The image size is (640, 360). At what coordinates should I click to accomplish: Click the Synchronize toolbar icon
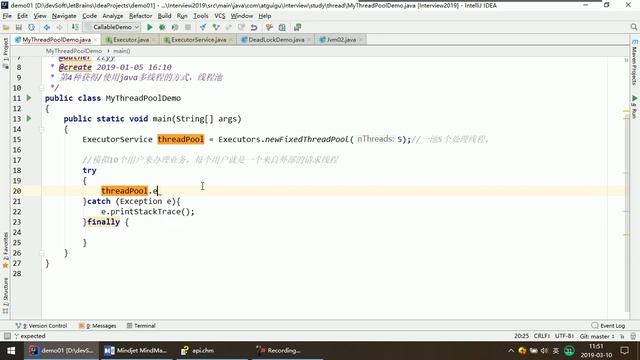(x=31, y=27)
